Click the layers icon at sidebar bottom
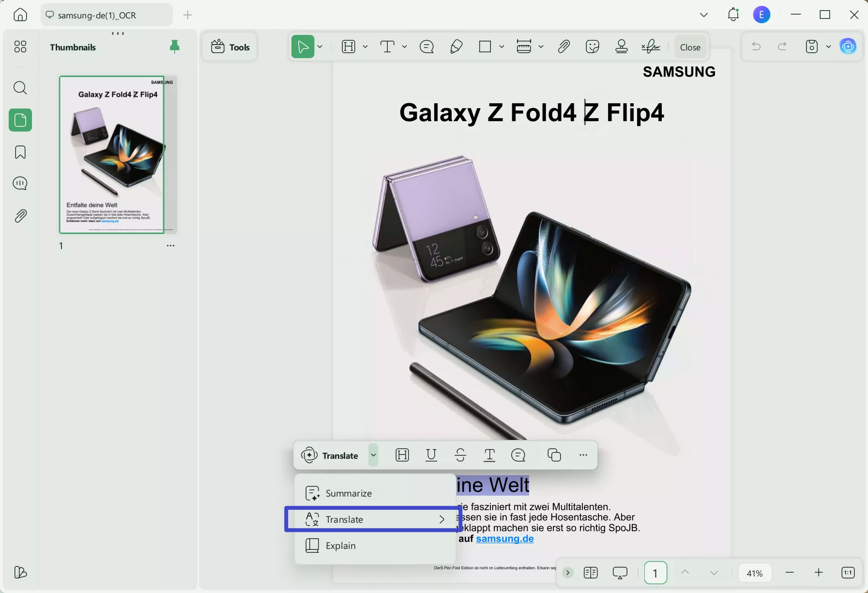Screen dimensions: 868x593 (20, 572)
